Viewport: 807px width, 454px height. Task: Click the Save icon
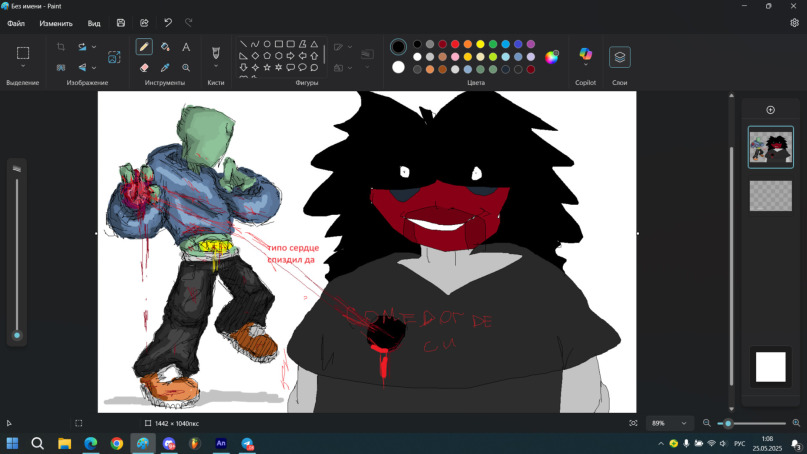click(121, 23)
